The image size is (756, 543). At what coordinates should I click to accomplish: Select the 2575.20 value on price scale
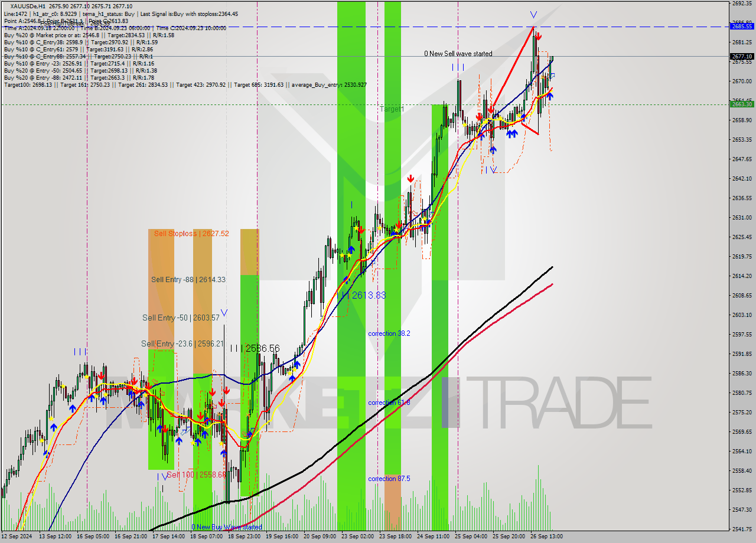[742, 412]
